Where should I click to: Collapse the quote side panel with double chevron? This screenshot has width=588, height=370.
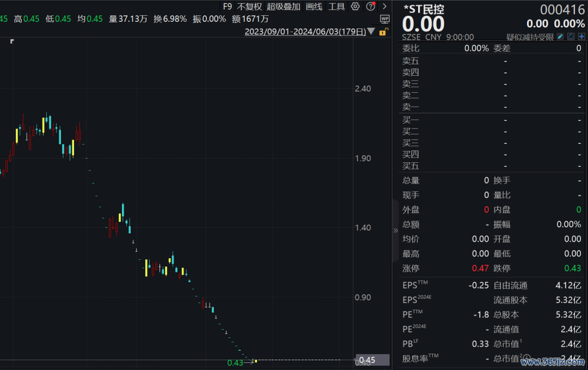396,231
